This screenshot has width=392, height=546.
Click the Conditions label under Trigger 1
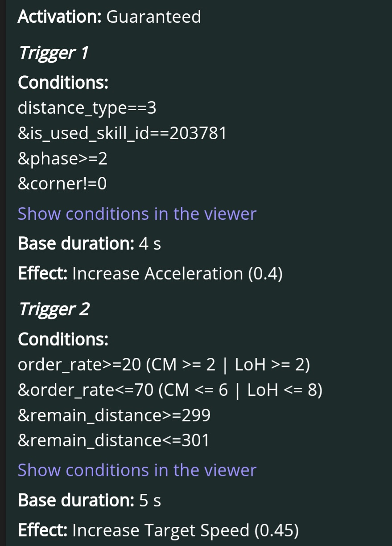63,82
